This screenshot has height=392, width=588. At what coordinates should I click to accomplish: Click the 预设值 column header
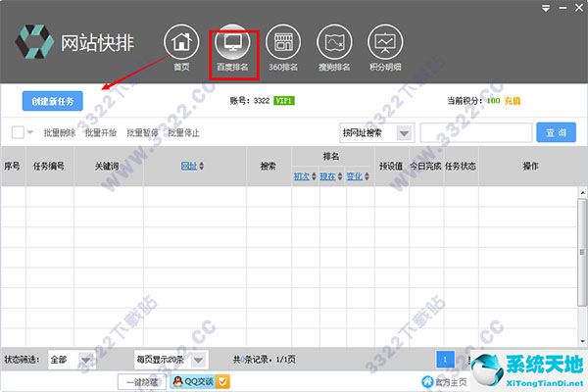(x=391, y=166)
